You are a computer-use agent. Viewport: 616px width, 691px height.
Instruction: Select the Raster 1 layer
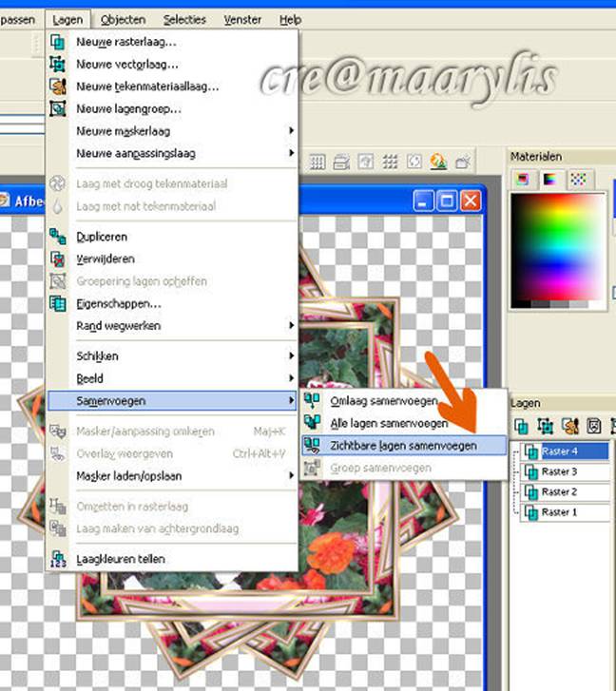(x=566, y=512)
